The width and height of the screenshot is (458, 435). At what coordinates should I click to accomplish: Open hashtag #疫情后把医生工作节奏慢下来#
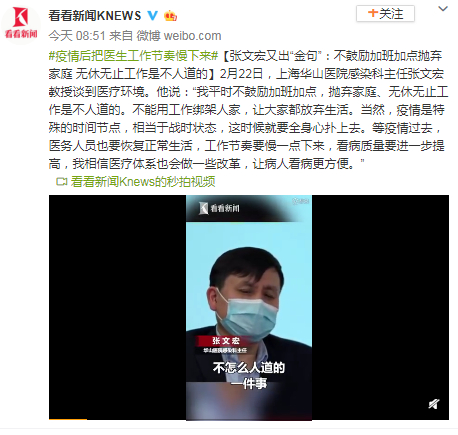tap(133, 56)
